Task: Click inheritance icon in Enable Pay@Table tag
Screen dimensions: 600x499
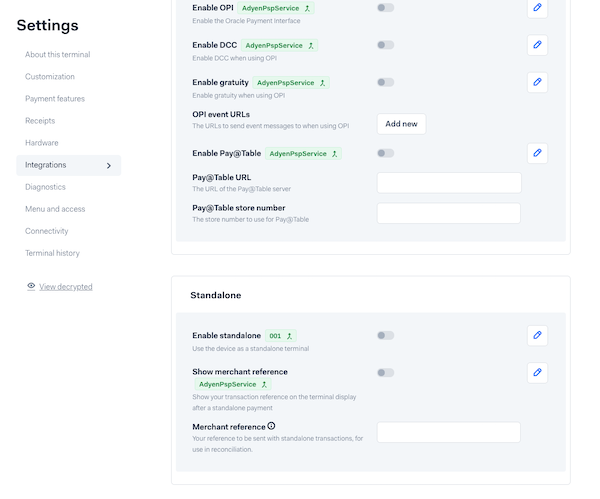Action: click(x=334, y=154)
